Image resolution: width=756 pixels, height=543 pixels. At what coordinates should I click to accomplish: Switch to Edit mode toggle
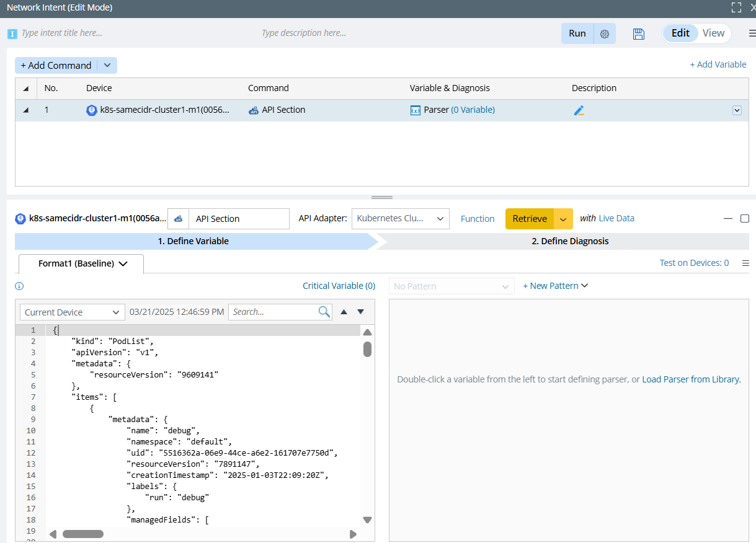pyautogui.click(x=680, y=33)
